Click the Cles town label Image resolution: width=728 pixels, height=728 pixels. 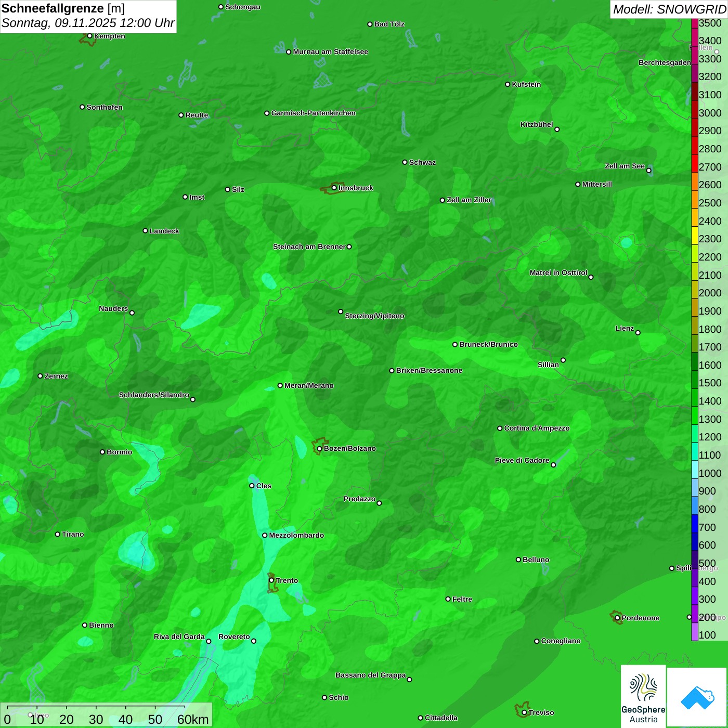click(x=264, y=486)
